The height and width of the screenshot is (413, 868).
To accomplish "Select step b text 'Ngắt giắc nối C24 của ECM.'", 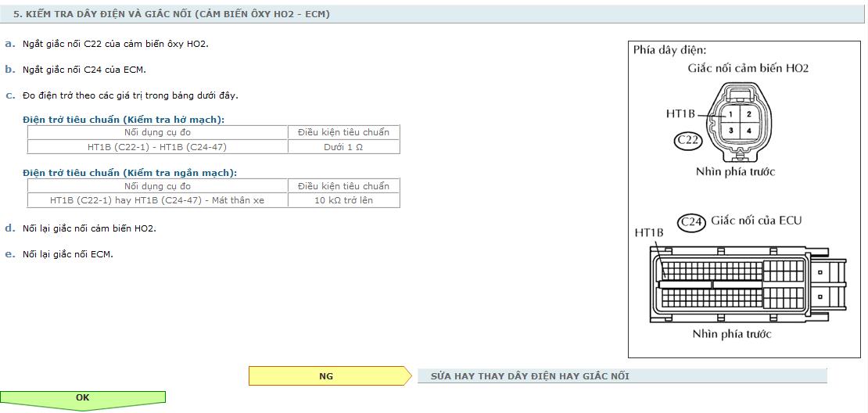I will coord(84,70).
